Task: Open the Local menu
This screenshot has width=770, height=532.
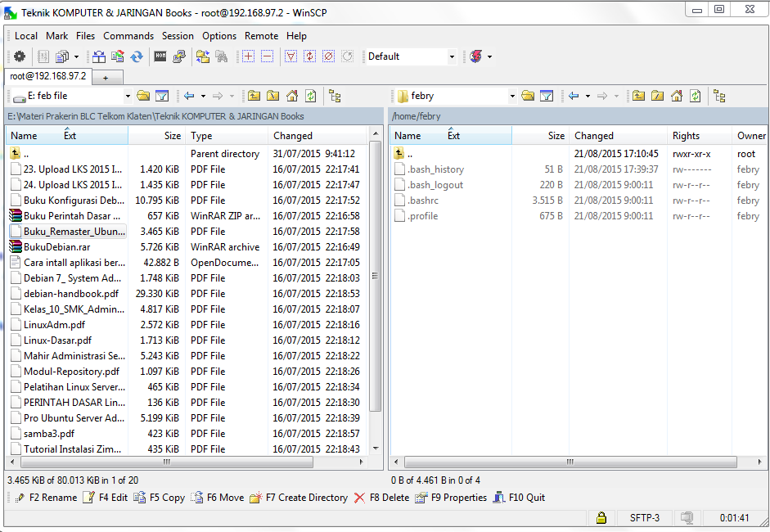Action: [x=26, y=36]
